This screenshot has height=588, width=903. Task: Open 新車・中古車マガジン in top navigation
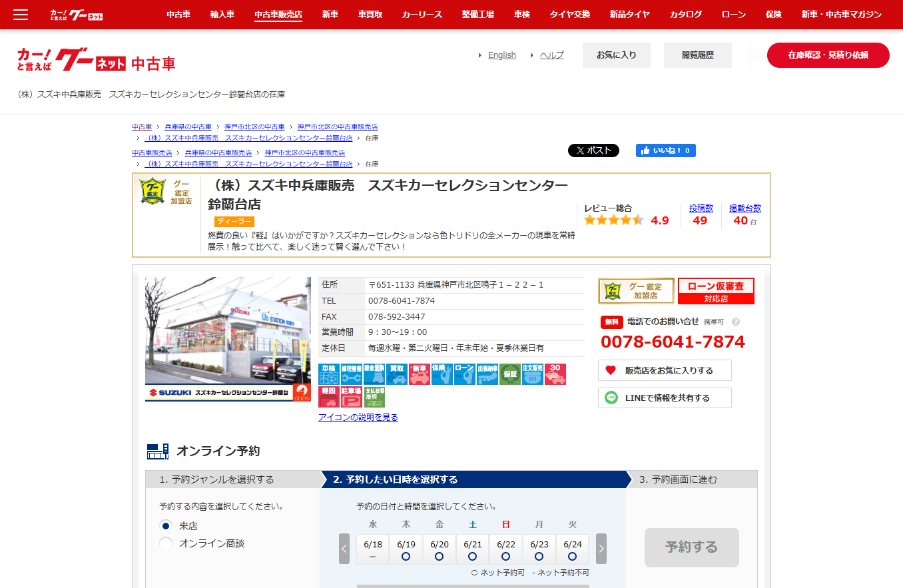(841, 14)
